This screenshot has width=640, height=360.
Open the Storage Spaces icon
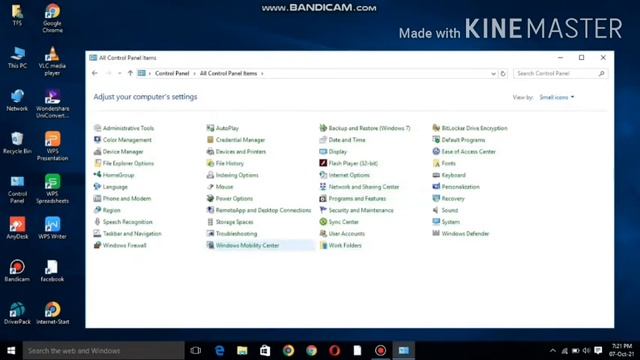(210, 222)
